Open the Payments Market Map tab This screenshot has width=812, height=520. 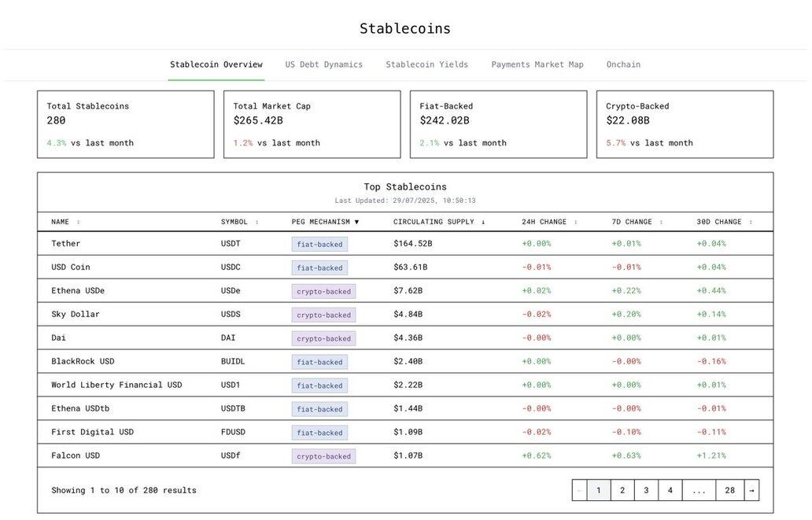click(x=537, y=65)
